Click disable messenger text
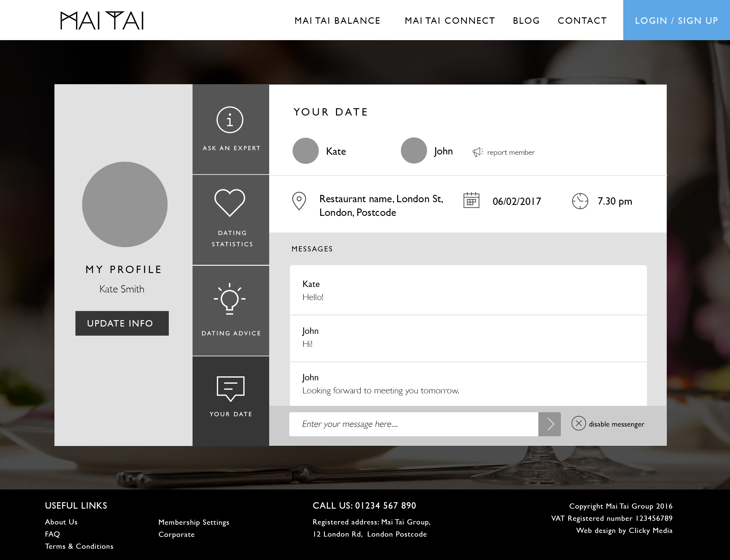The width and height of the screenshot is (730, 560). coord(616,424)
